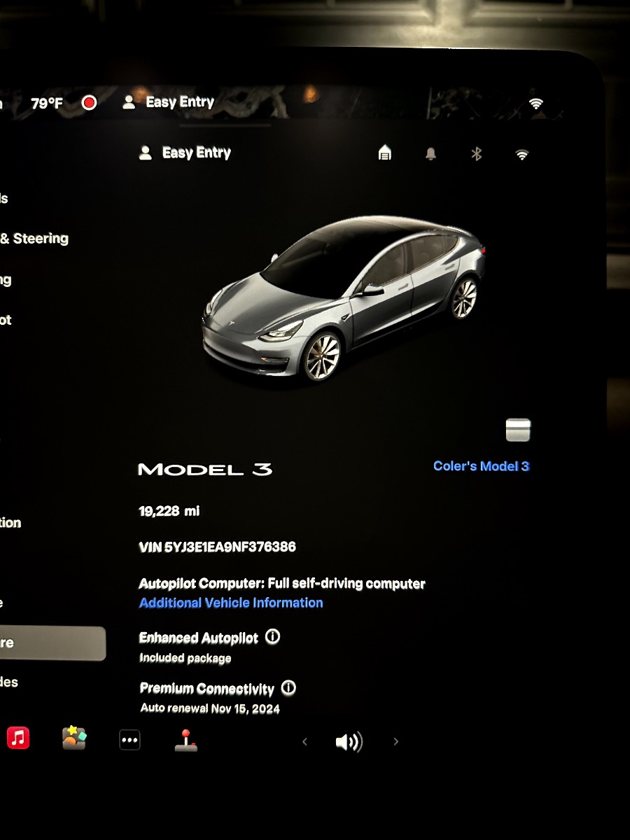This screenshot has height=840, width=630.
Task: Tap Coler's Model 3 vehicle name
Action: [481, 466]
